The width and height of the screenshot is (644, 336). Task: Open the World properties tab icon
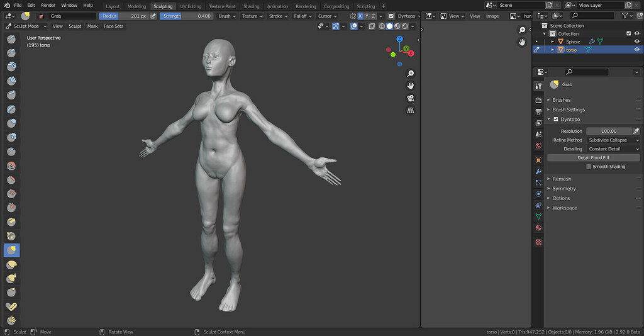pos(538,145)
